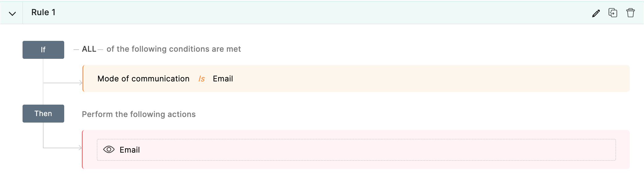This screenshot has width=644, height=182.
Task: Click the arrow pointing to the condition row
Action: tap(80, 83)
